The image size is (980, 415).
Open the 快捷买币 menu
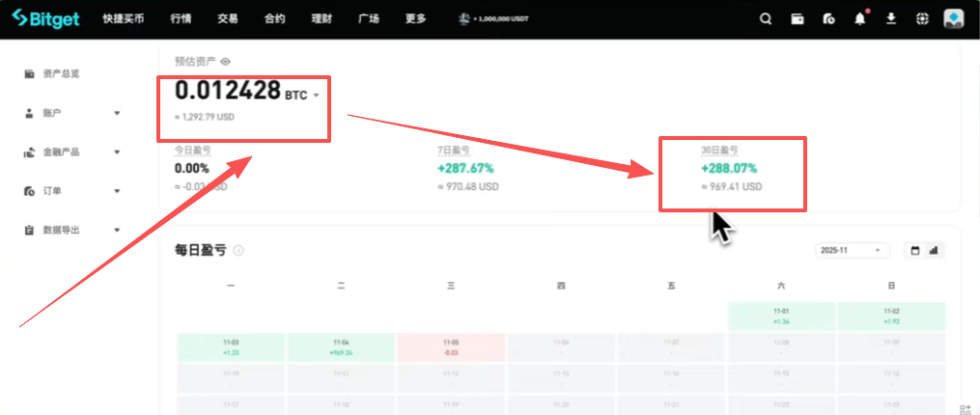(124, 18)
